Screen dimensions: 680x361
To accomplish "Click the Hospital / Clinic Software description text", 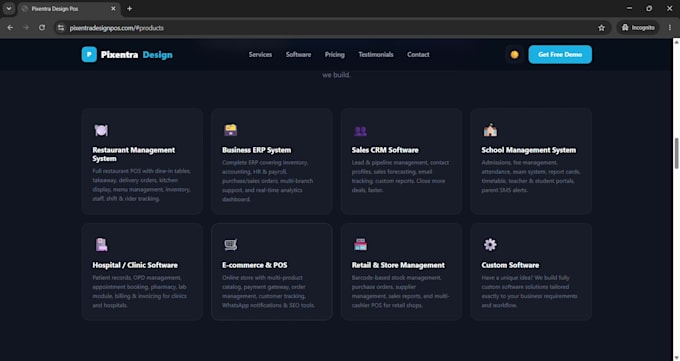I will tap(140, 292).
